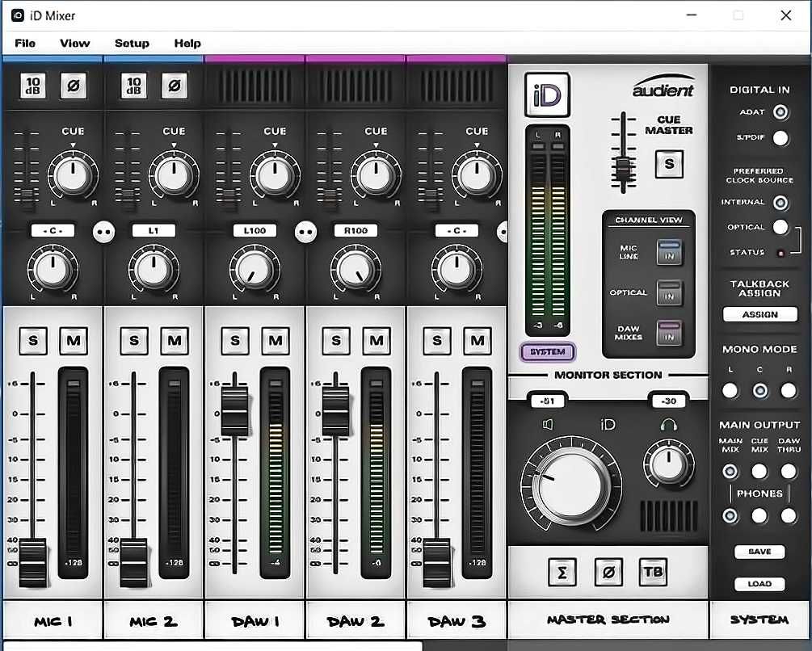The height and width of the screenshot is (651, 812).
Task: Click the iD icon above the main volume knob
Action: [608, 425]
